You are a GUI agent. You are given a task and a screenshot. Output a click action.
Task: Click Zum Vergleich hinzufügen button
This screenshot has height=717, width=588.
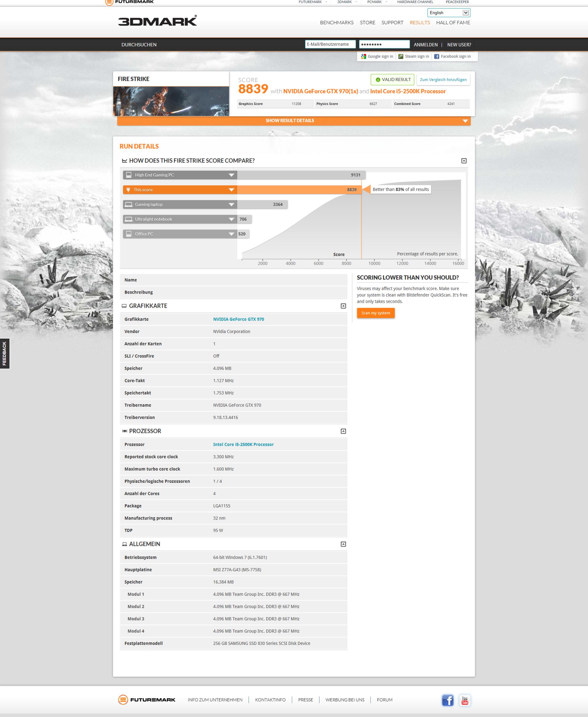[443, 80]
